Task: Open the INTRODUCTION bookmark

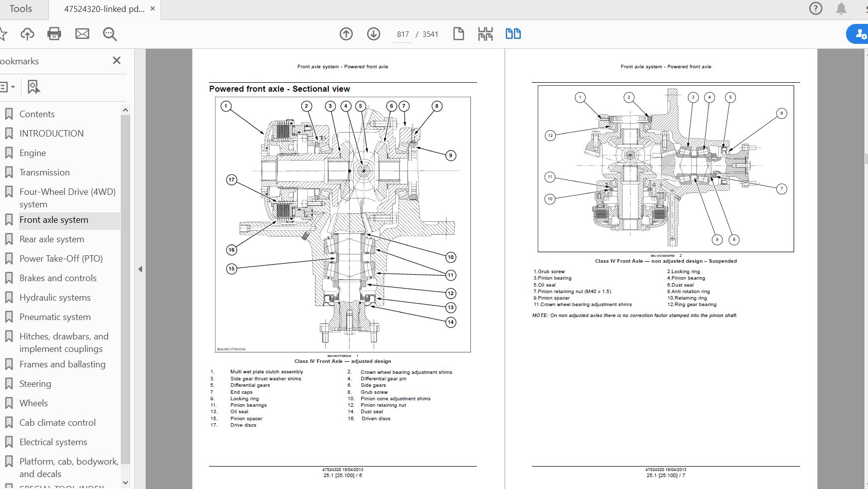Action: tap(51, 134)
